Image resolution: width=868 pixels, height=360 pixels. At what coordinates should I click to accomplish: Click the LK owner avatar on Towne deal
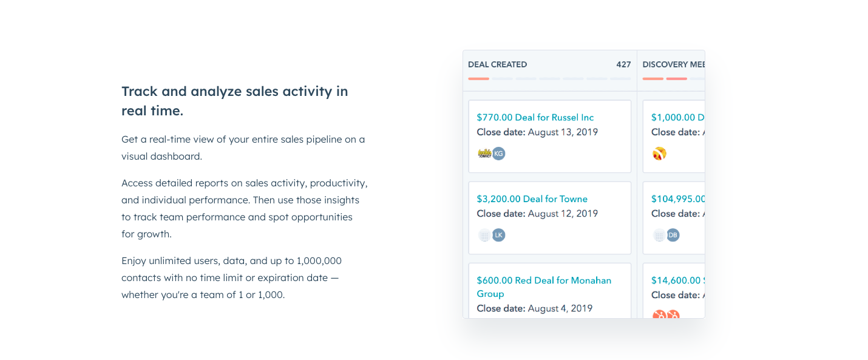pyautogui.click(x=498, y=235)
